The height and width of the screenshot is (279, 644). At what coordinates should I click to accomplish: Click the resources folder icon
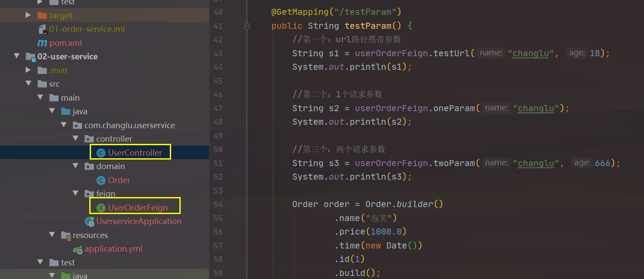point(66,235)
